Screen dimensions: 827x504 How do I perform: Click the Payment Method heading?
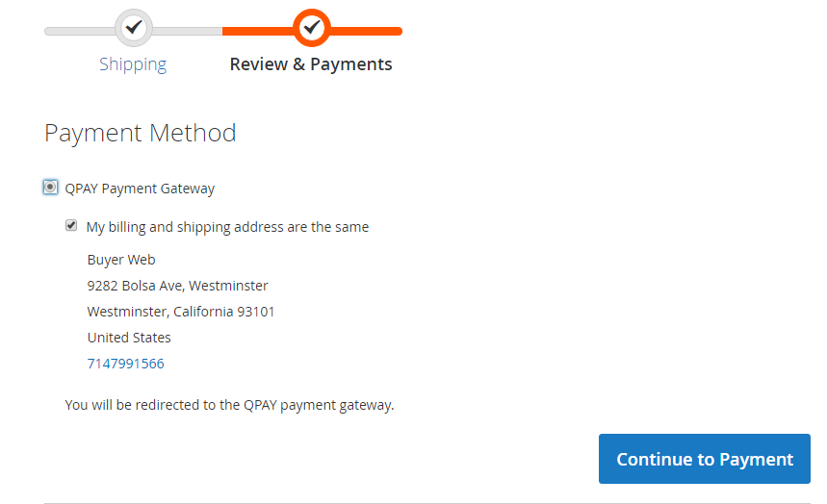click(x=141, y=133)
